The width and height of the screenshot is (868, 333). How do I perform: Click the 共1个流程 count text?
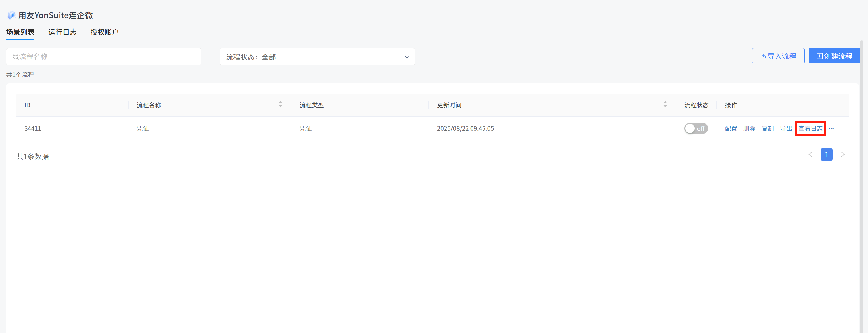(20, 75)
